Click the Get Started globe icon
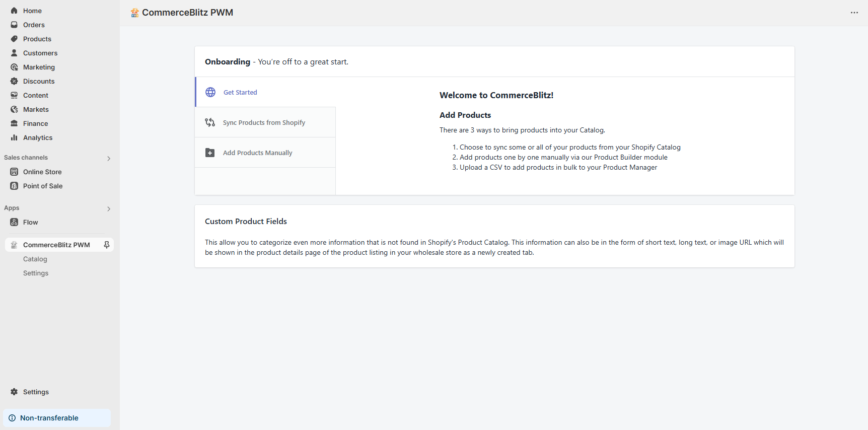Image resolution: width=868 pixels, height=430 pixels. 210,92
